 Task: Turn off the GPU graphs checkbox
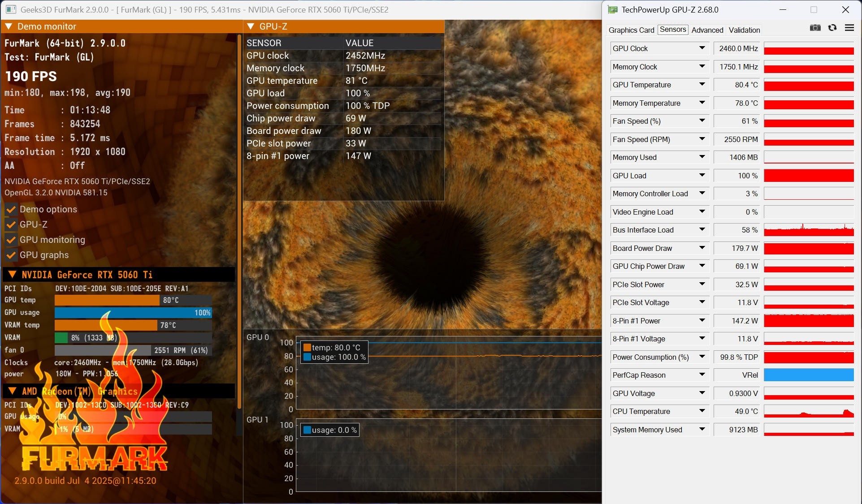tap(11, 255)
